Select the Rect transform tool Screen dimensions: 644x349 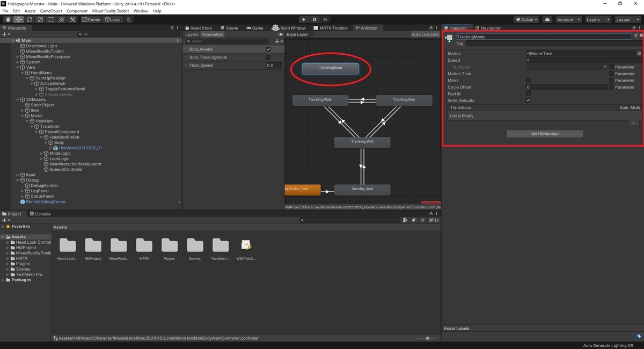click(x=51, y=20)
